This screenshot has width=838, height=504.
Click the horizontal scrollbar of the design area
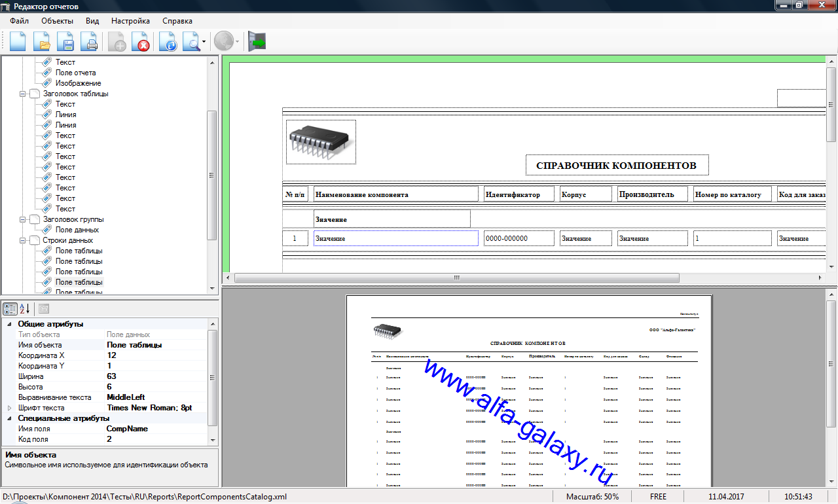[x=456, y=278]
